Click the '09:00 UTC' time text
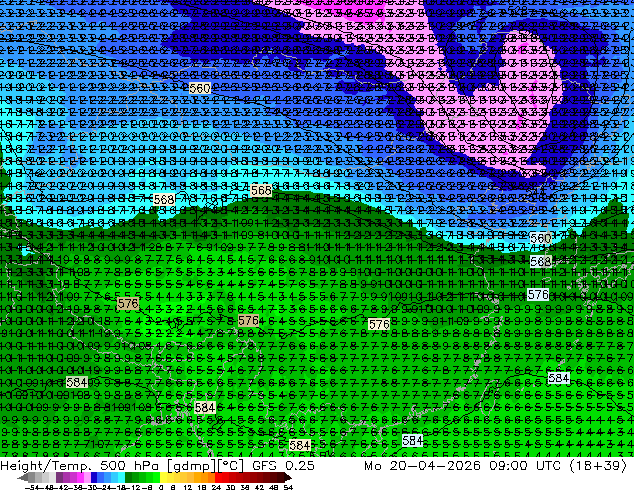Screen dimensions: 634x490 525,466
